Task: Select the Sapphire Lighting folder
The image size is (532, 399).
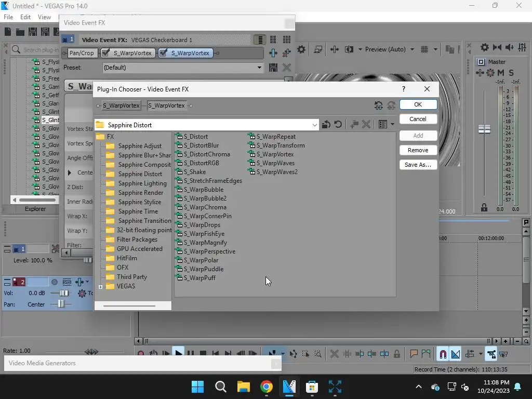Action: tap(142, 183)
